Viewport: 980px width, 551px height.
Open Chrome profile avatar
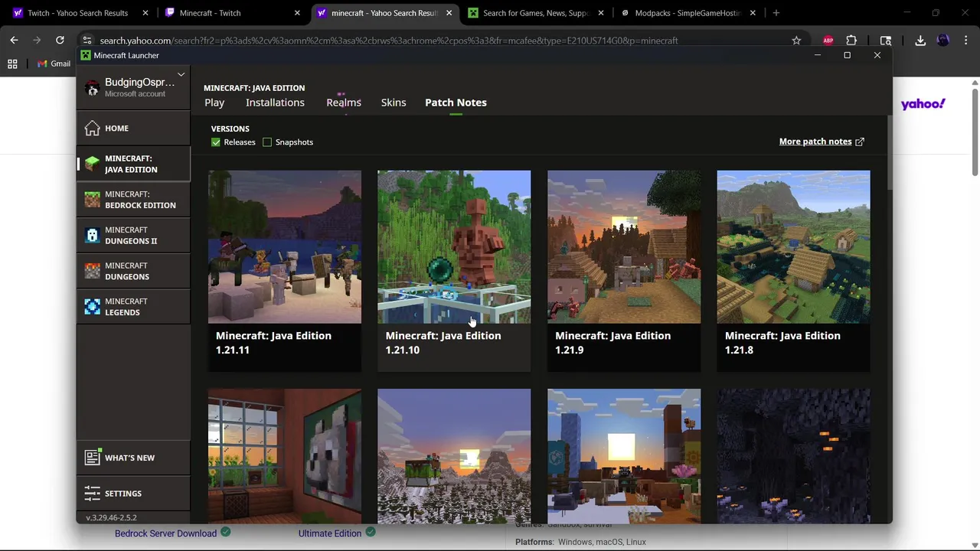tap(943, 41)
